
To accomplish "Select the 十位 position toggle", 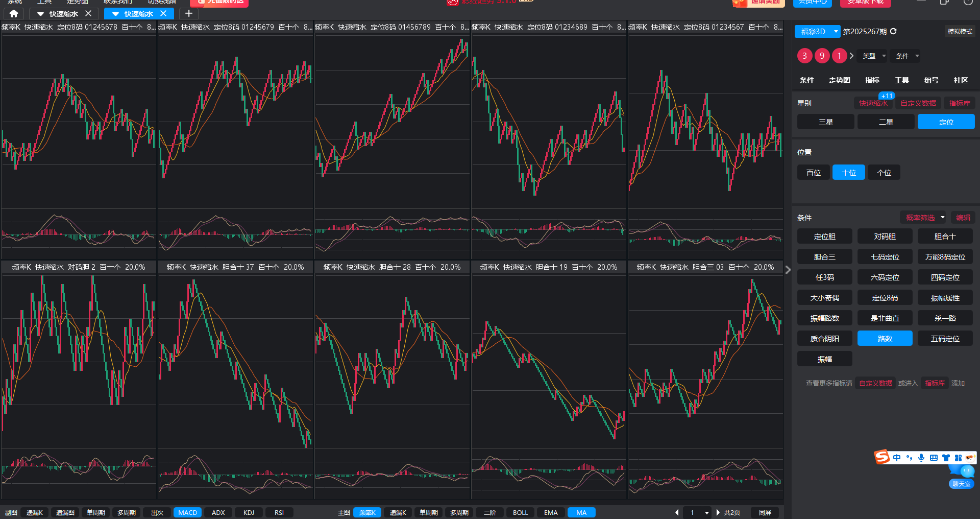I will [848, 173].
